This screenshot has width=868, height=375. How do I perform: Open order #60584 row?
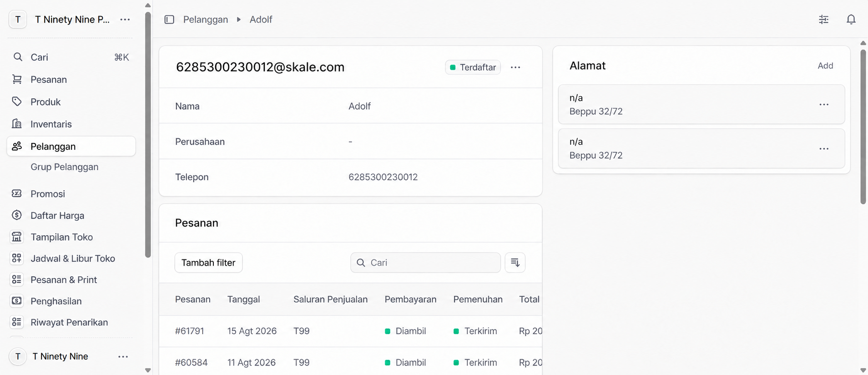tap(350, 362)
